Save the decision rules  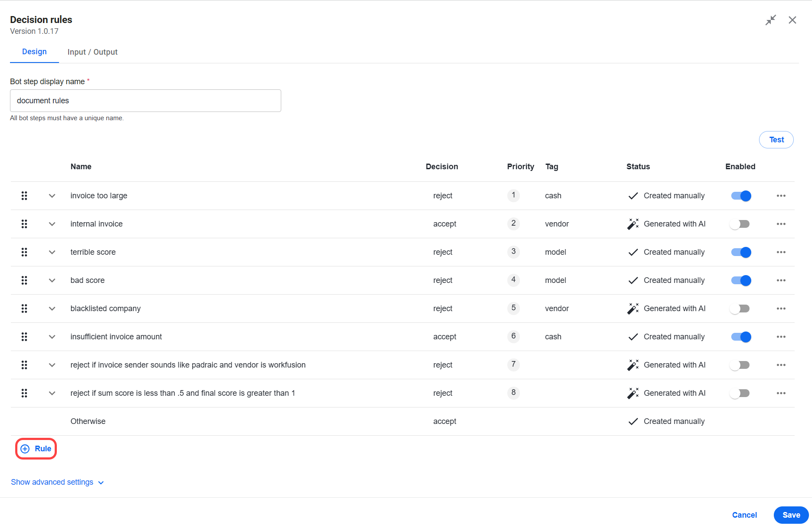791,515
